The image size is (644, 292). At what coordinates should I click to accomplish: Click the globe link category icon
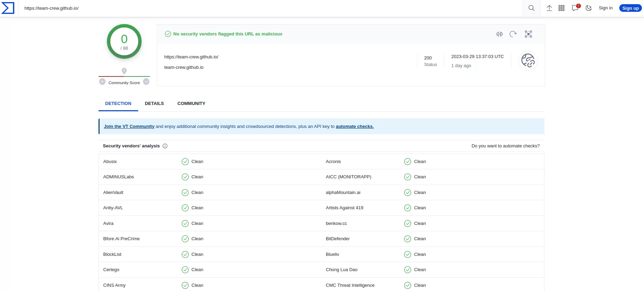click(x=528, y=60)
